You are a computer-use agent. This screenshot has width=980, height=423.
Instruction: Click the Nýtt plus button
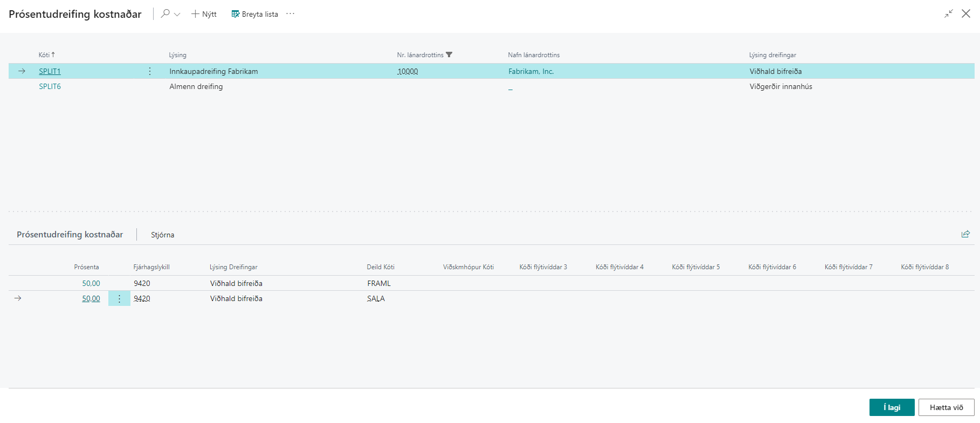[x=204, y=14]
